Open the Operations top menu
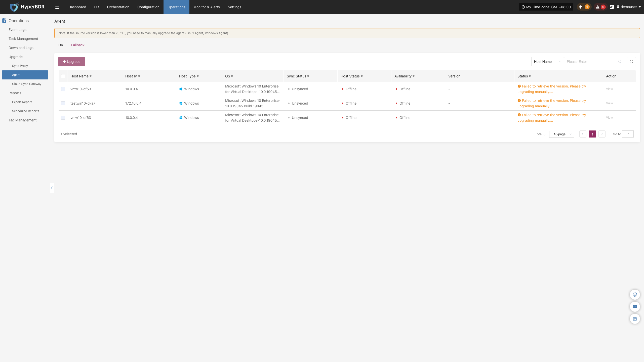This screenshot has height=362, width=644. 176,7
